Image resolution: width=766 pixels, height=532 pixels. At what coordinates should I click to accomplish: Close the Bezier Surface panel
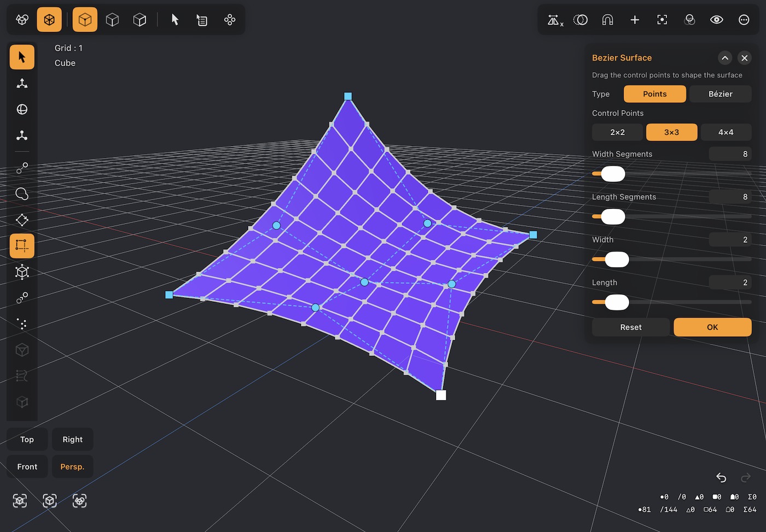tap(744, 58)
